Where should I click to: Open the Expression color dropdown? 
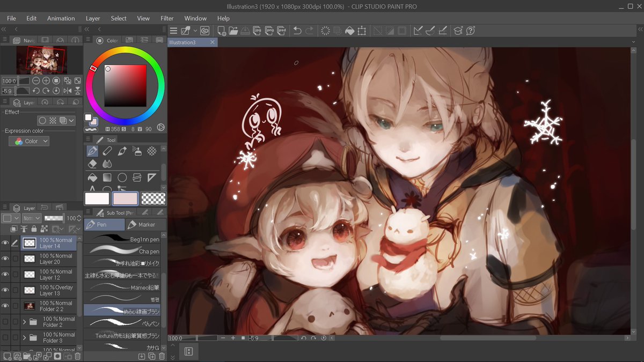(x=29, y=141)
